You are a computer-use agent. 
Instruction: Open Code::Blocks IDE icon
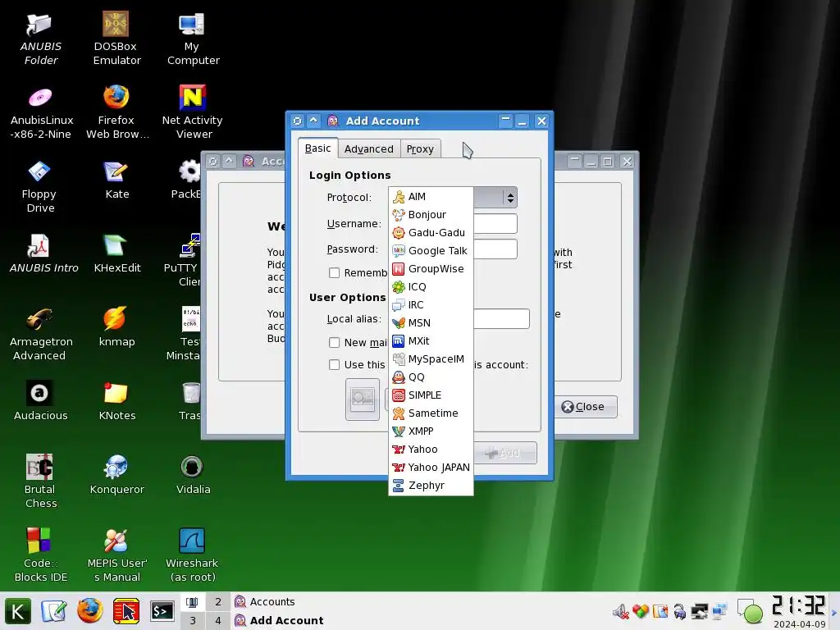pos(40,555)
